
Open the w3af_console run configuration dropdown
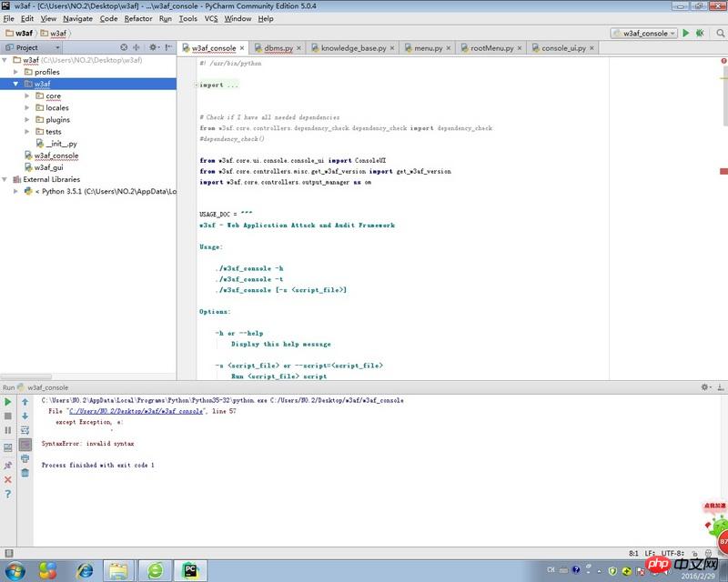[644, 33]
